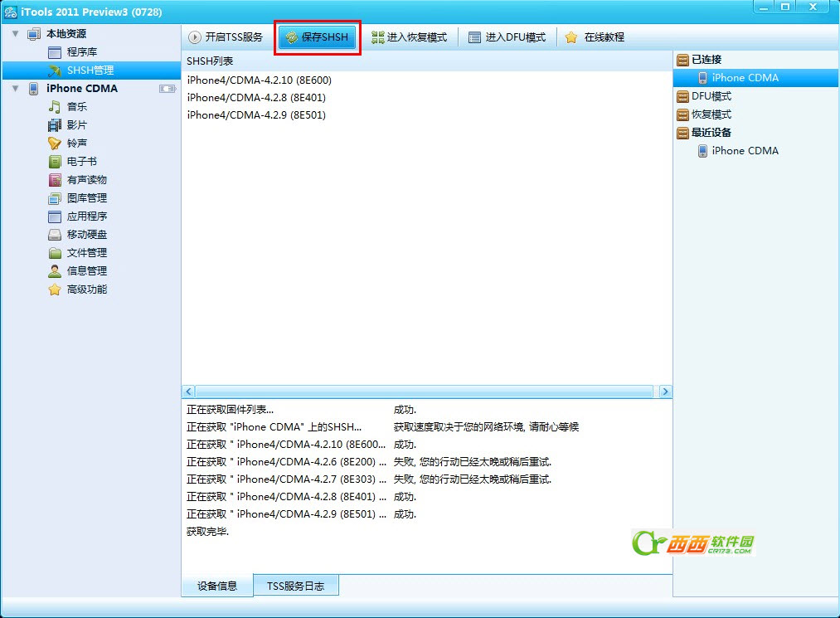
Task: Open 有声读物 audiobook icon
Action: click(55, 179)
